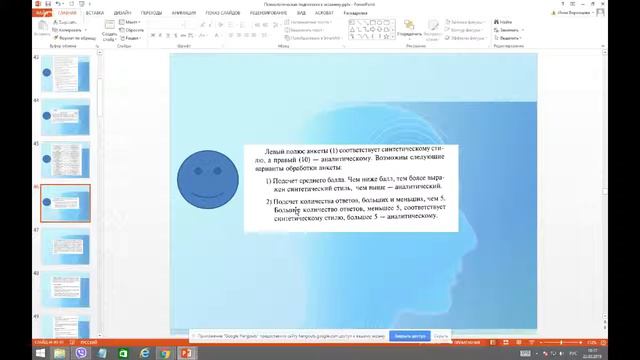
Task: Click the zoom in plus button
Action: [x=581, y=342]
